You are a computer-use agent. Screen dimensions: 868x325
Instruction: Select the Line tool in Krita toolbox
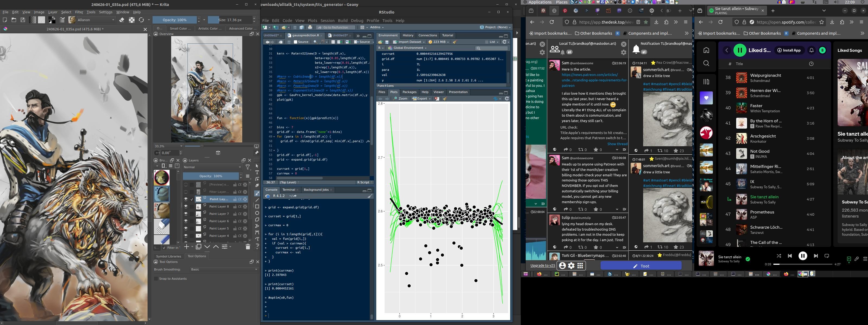click(257, 200)
